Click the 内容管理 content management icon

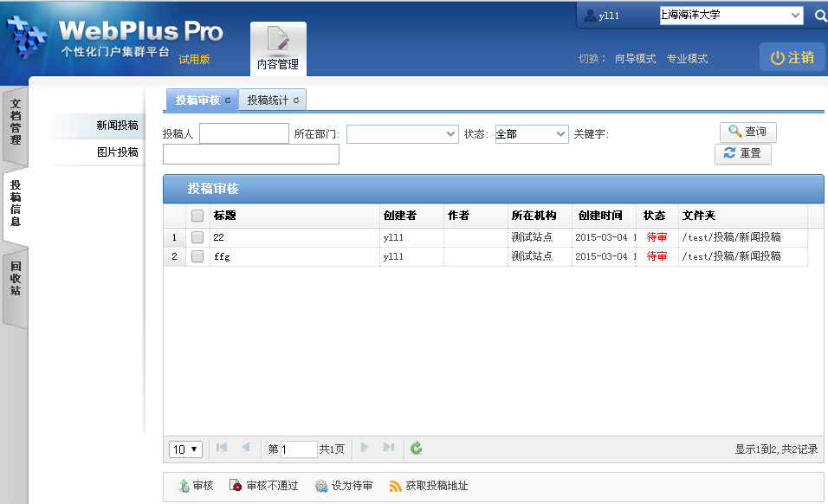(x=277, y=46)
